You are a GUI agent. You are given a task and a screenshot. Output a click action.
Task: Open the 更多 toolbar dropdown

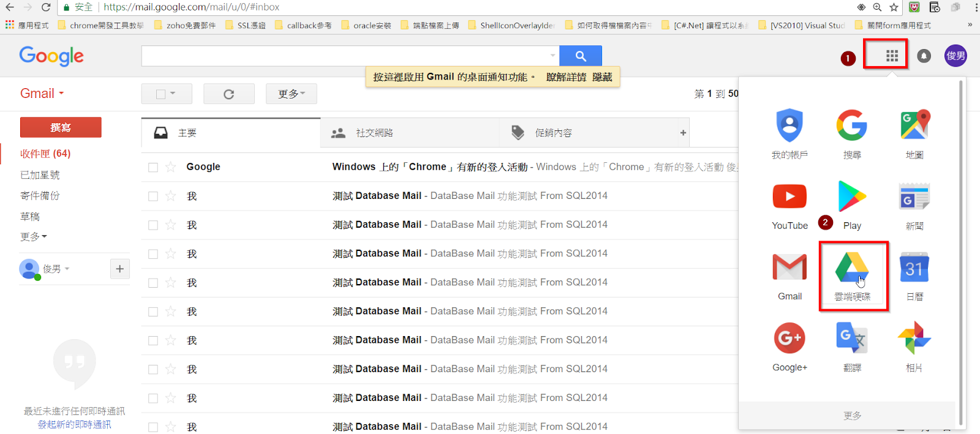(x=291, y=94)
